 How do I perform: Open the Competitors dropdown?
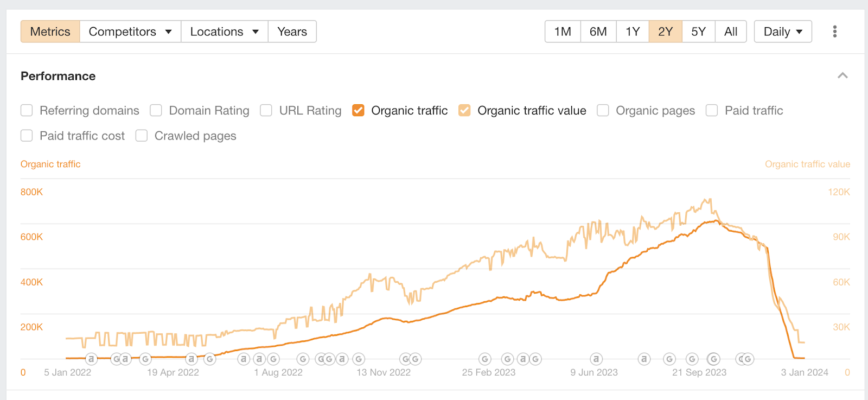click(130, 31)
